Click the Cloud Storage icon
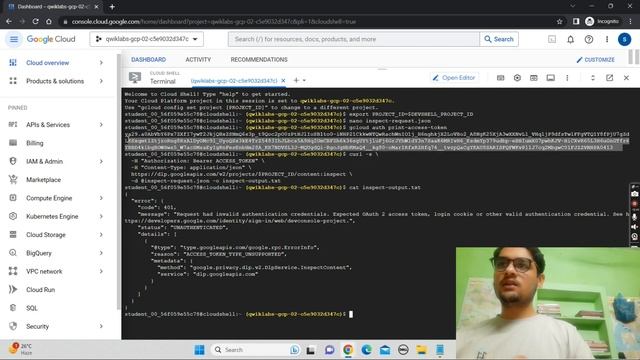This screenshot has height=360, width=640. [13, 235]
